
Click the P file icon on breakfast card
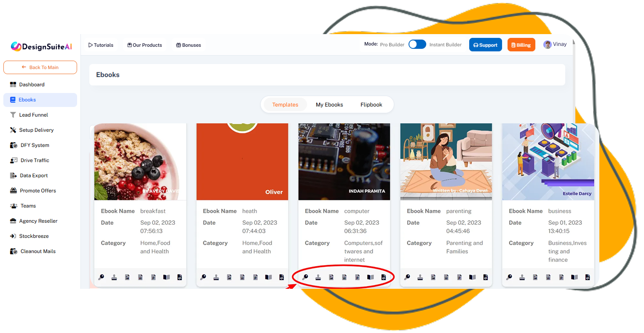point(153,277)
